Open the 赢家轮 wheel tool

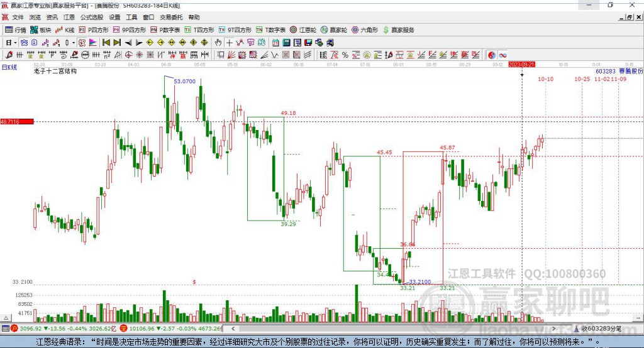(334, 30)
